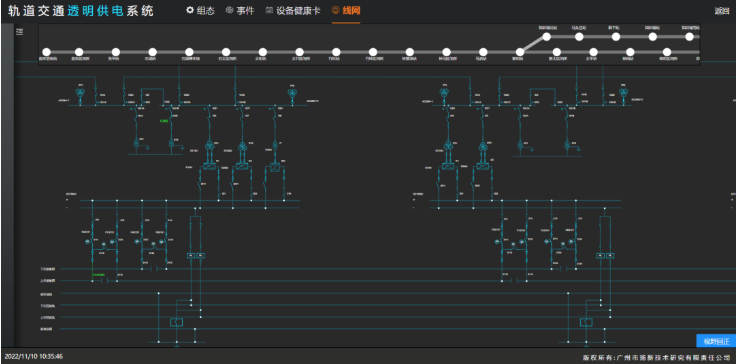Click the 视野回正 button
Image resolution: width=737 pixels, height=364 pixels.
coord(716,341)
